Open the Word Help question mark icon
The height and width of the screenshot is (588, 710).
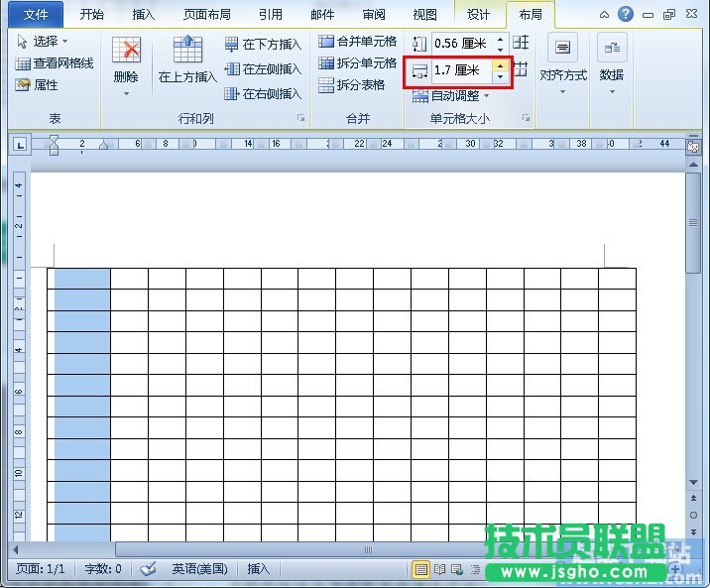626,14
